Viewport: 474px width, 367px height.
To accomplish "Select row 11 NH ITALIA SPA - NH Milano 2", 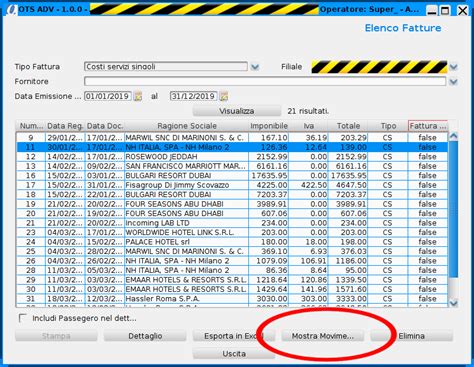I will [232, 147].
